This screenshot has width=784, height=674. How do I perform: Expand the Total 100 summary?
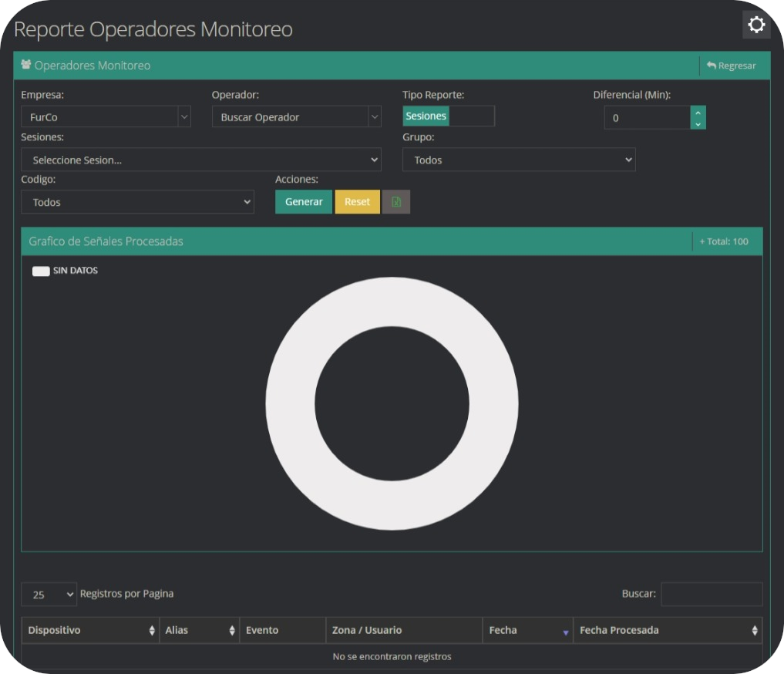(723, 241)
